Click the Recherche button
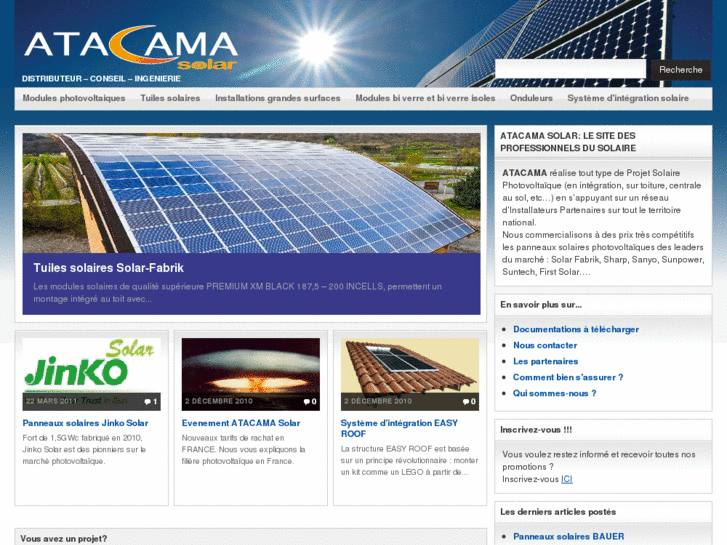Screen dimensions: 727x545 pyautogui.click(x=681, y=70)
